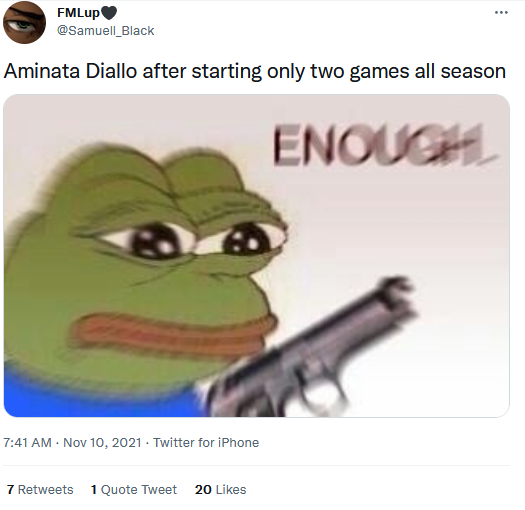This screenshot has width=525, height=510.
Task: Open the FMLup profile avatar picture
Action: tap(24, 22)
